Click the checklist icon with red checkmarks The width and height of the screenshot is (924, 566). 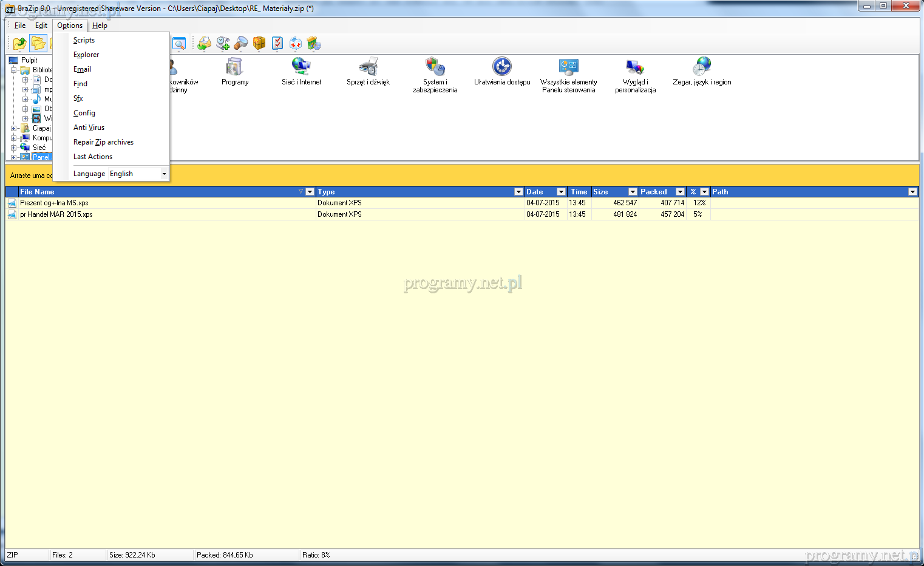click(277, 43)
